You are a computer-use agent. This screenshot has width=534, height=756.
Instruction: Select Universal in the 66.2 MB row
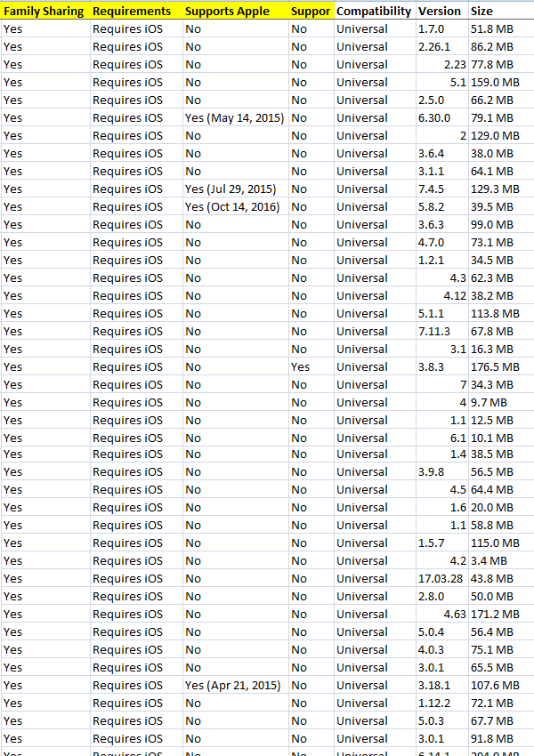click(375, 100)
